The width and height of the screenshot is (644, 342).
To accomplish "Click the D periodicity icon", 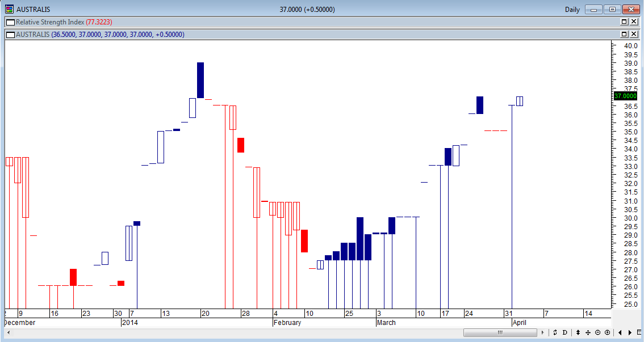I will point(564,332).
